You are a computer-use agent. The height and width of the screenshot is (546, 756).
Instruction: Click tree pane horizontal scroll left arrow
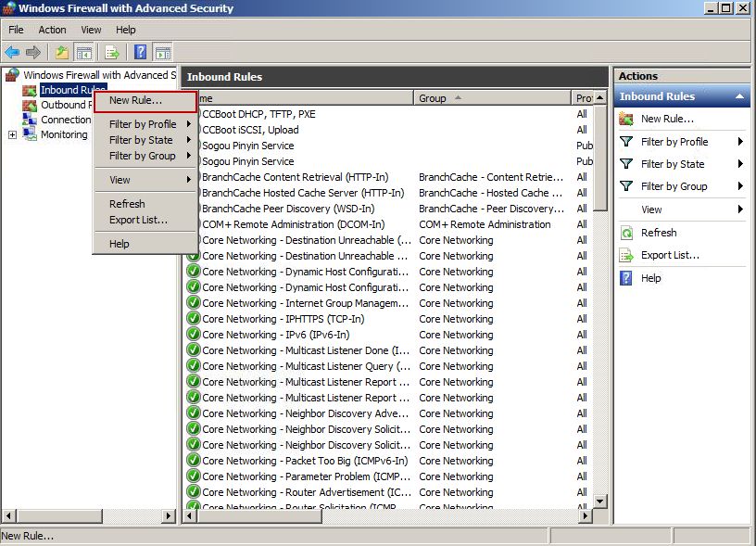point(8,516)
